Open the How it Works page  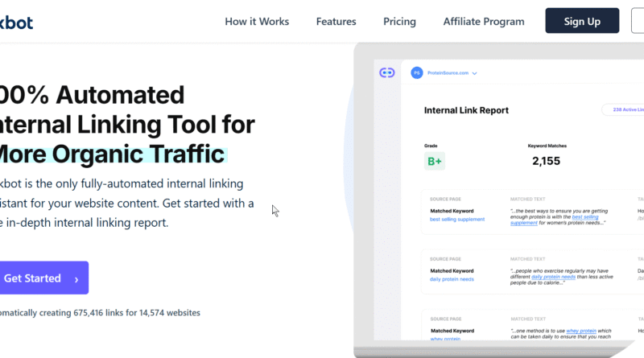[x=257, y=22]
